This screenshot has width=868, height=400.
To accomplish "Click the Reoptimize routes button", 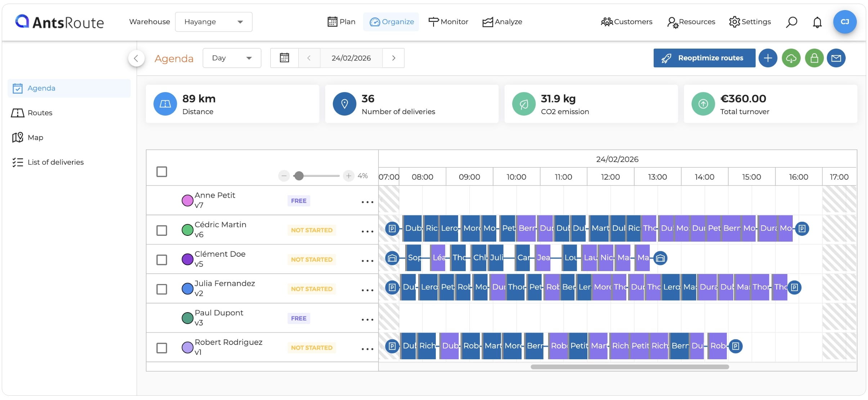I will pyautogui.click(x=704, y=58).
